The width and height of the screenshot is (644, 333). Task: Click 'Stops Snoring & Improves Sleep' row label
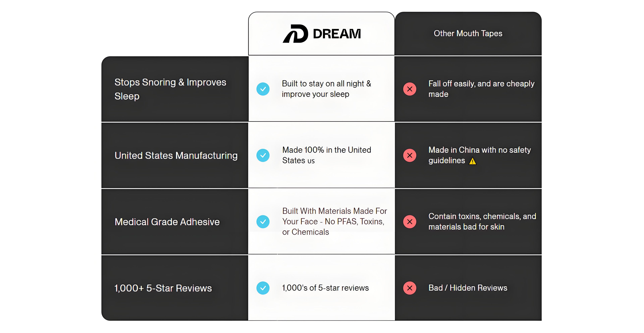point(170,89)
